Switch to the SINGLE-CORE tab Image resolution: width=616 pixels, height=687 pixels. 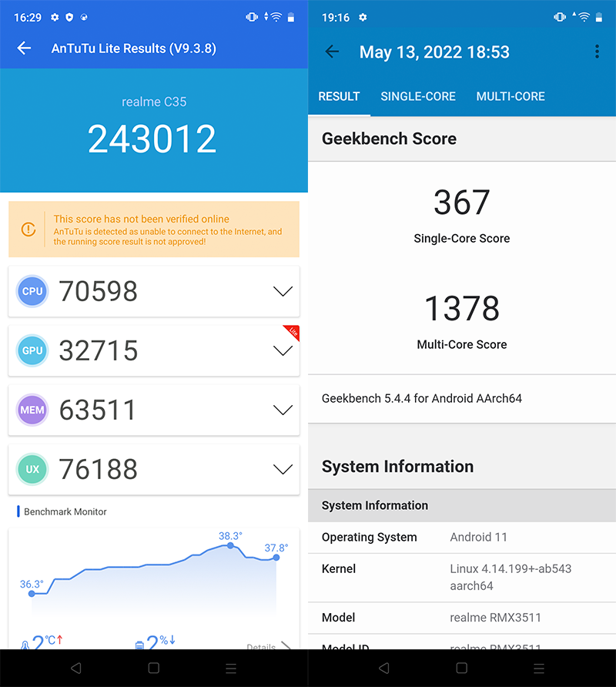418,96
